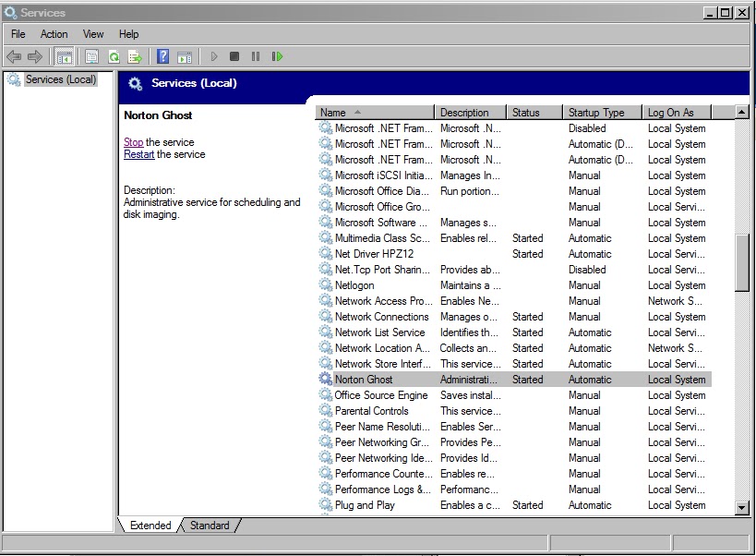Select the Network Location Awareness service
The image size is (756, 556).
(514, 347)
